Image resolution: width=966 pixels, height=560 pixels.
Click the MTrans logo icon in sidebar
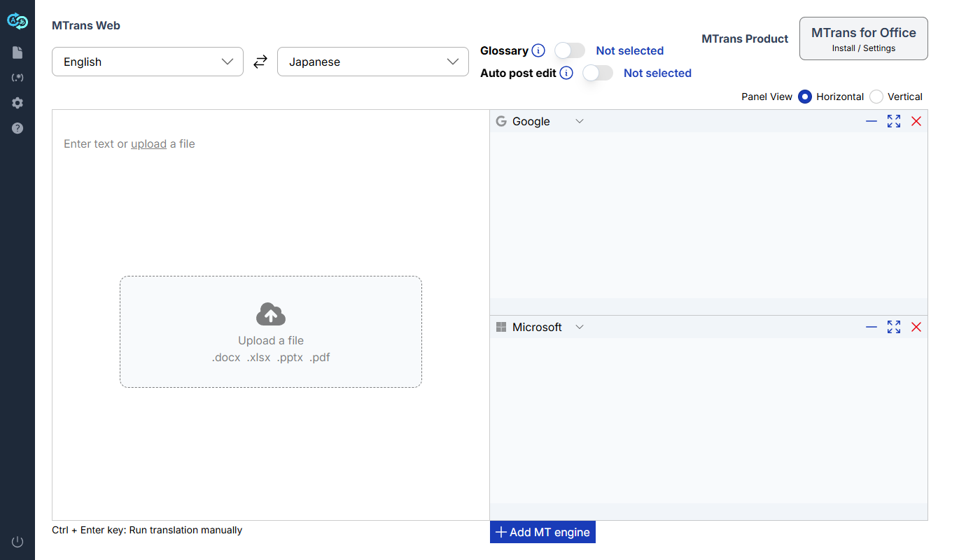click(17, 22)
